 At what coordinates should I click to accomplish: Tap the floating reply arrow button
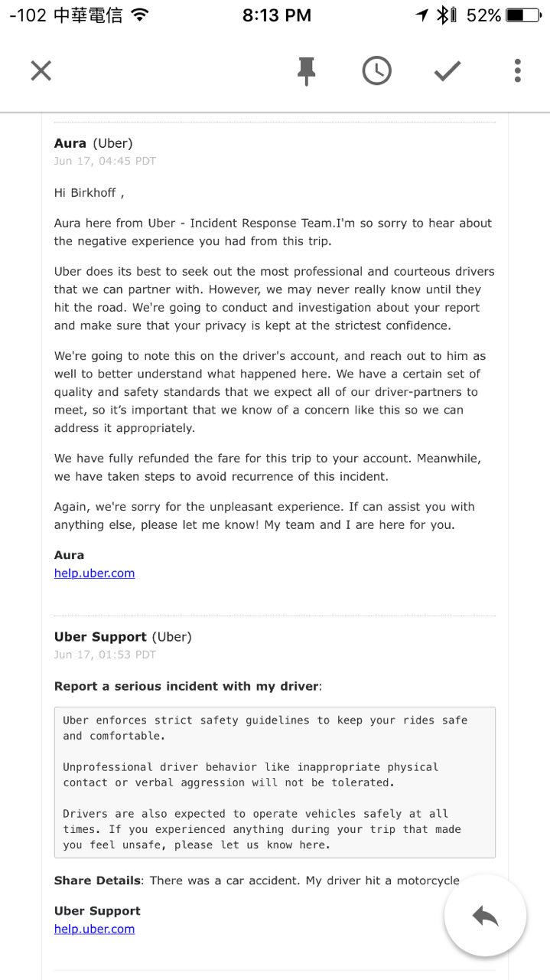pos(485,916)
